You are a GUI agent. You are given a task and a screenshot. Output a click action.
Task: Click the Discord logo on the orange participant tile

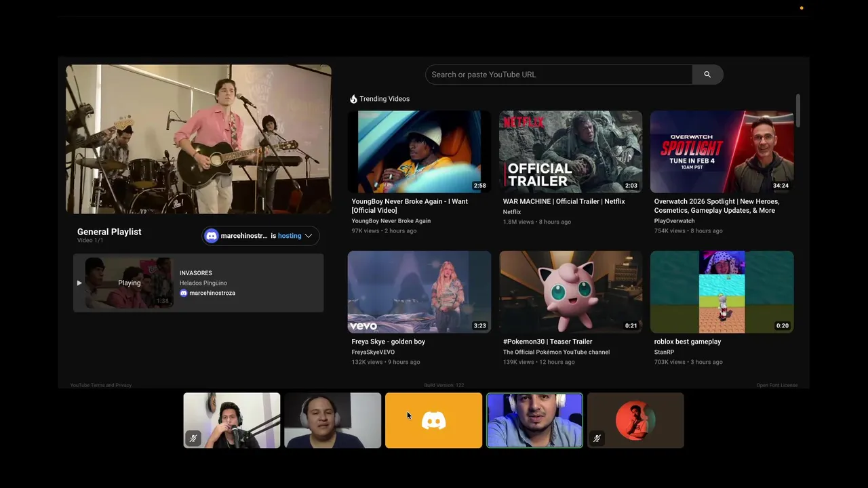click(x=434, y=421)
